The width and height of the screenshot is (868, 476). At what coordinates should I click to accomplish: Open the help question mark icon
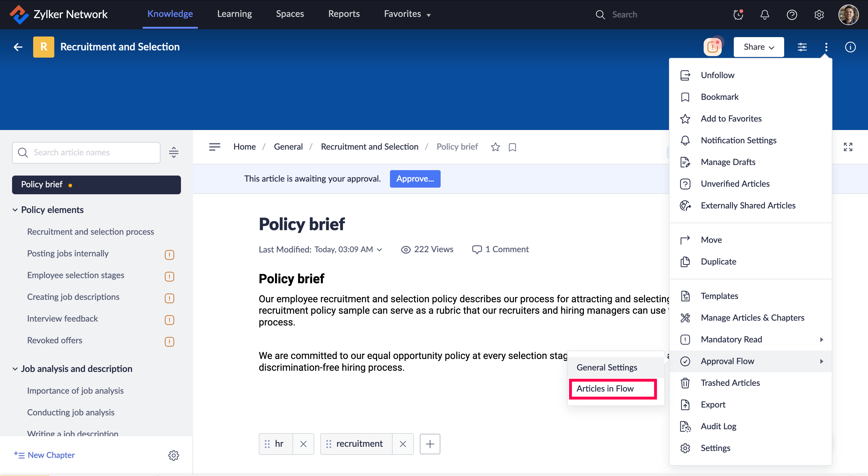coord(791,14)
